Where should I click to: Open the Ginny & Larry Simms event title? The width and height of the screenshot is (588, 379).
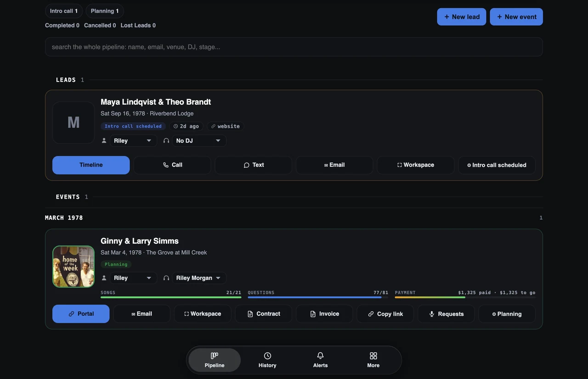140,241
